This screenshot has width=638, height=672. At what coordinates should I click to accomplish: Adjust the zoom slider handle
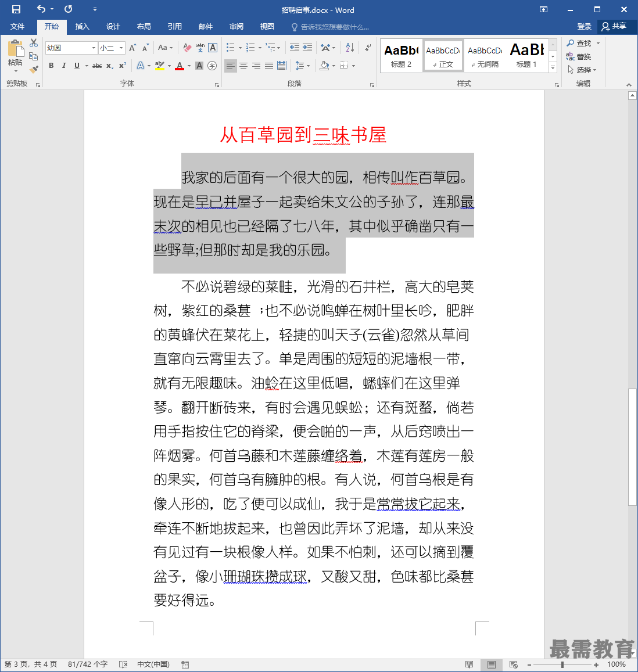click(x=562, y=664)
